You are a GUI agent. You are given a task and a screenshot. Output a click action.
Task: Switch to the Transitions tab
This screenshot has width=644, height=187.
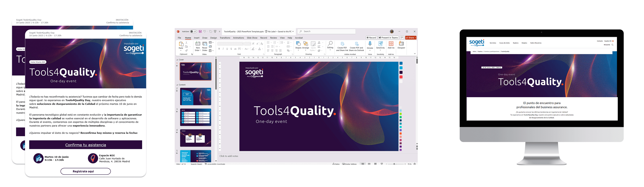(225, 38)
